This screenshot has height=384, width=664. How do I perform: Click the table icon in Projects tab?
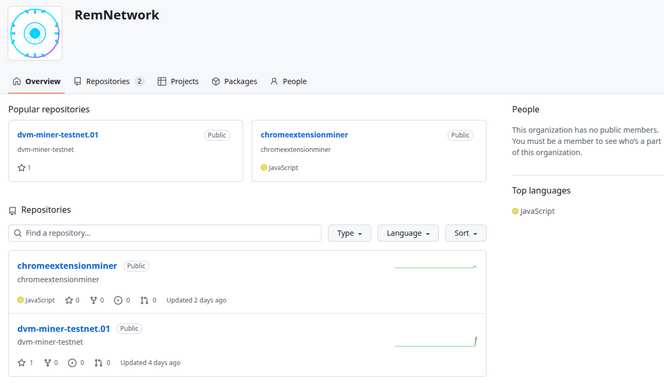pos(161,81)
